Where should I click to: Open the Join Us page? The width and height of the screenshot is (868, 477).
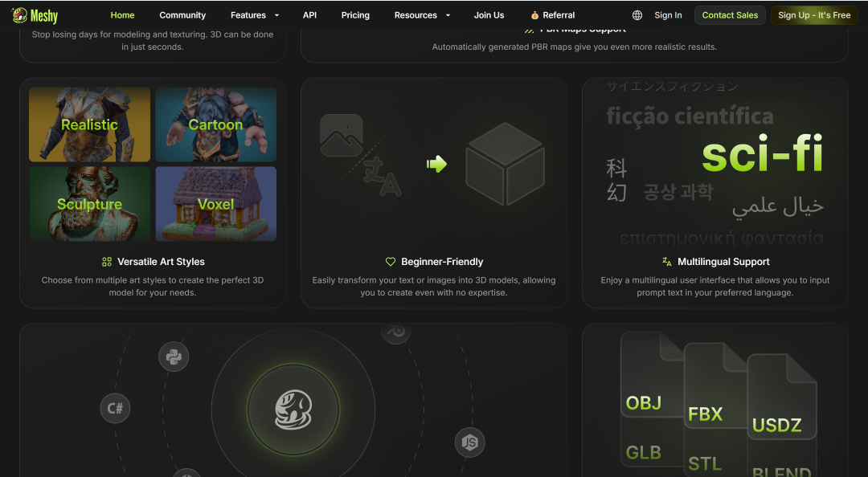tap(489, 15)
